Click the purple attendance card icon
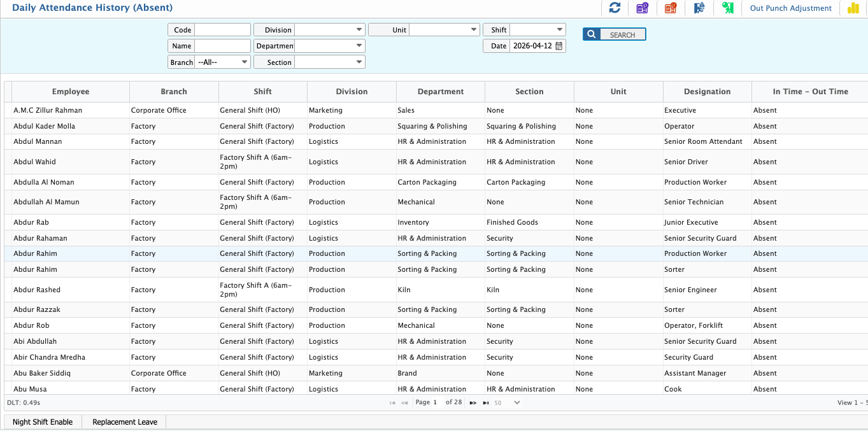The width and height of the screenshot is (868, 431). click(x=642, y=8)
